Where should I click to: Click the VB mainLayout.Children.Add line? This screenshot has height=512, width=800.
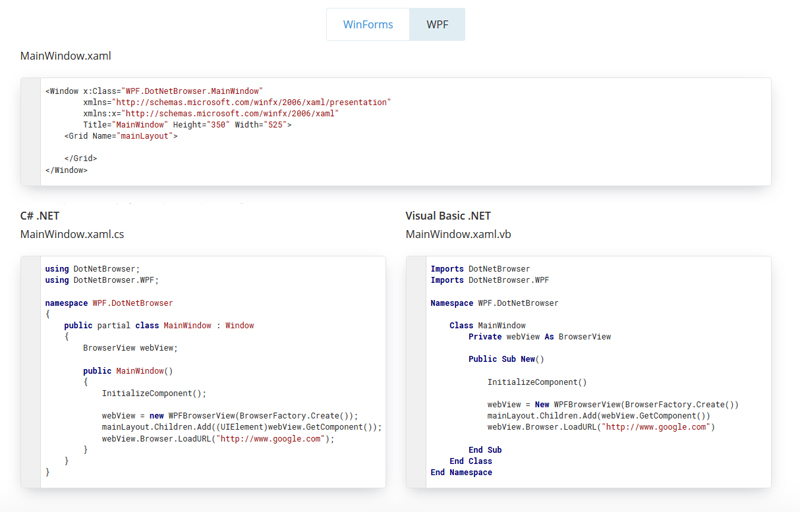[x=599, y=416]
